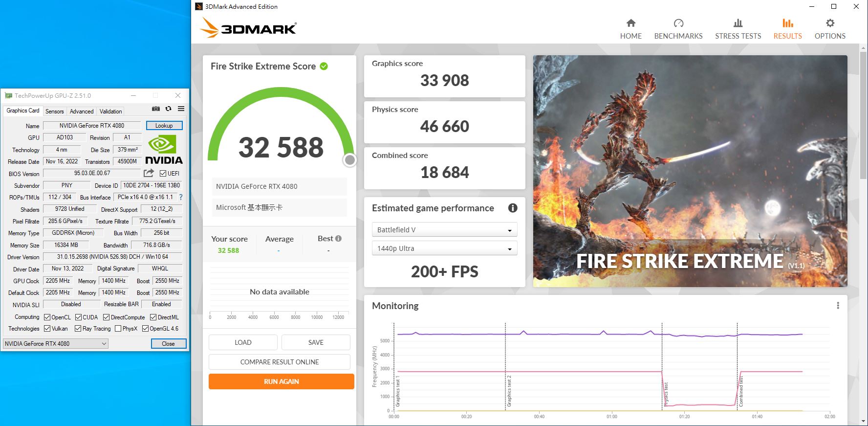868x426 pixels.
Task: Open the BENCHMARKS tab label
Action: 678,36
